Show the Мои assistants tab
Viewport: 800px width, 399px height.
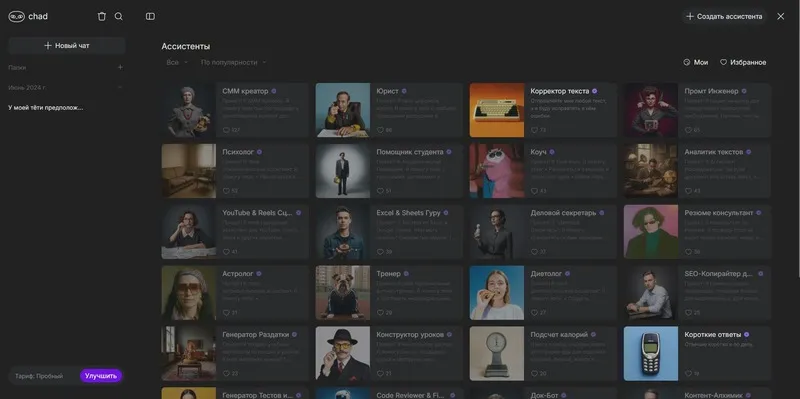coord(695,62)
